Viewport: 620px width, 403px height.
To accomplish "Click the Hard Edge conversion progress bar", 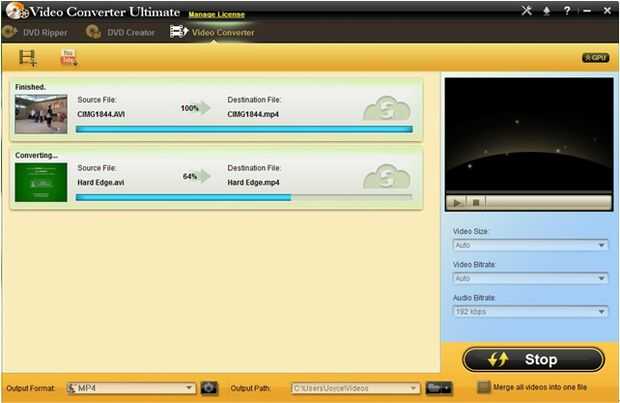I will (244, 197).
